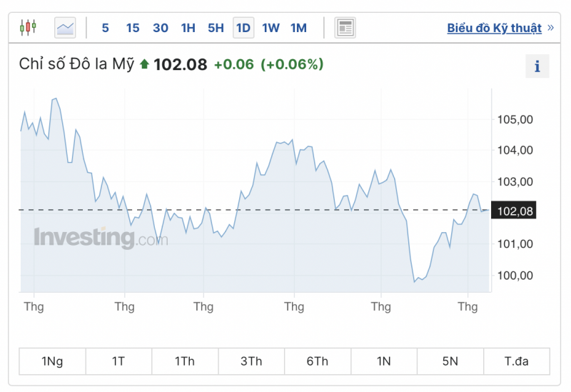Set range to T.đa
The width and height of the screenshot is (571, 392).
click(516, 361)
